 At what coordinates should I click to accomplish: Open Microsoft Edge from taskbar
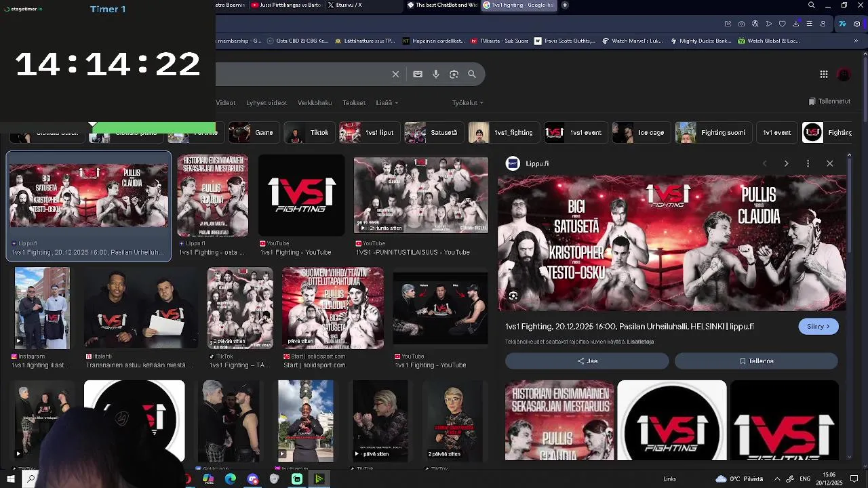(231, 479)
